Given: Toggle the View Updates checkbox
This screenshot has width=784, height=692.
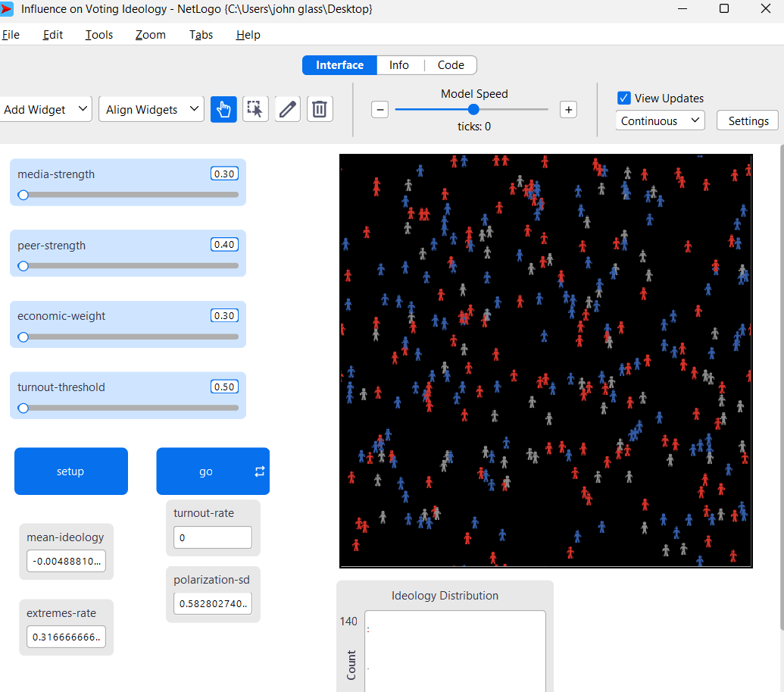Looking at the screenshot, I should tap(624, 98).
